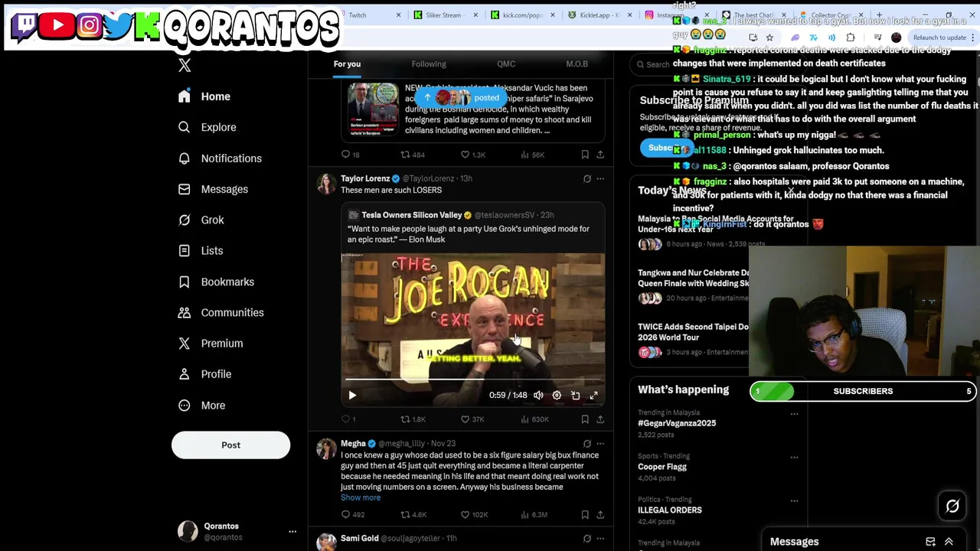The image size is (980, 551).
Task: Click the Profile person icon
Action: 184,374
